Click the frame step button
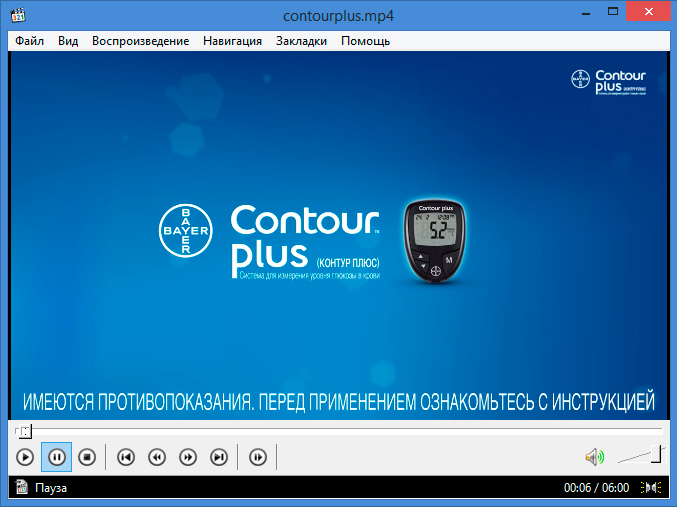Screen dimensions: 677x507 click(258, 457)
